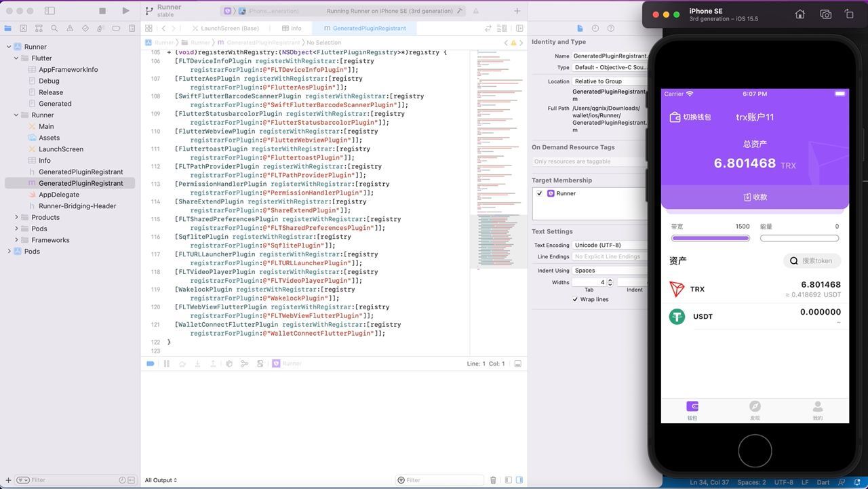Add editor on right
Image resolution: width=868 pixels, height=489 pixels.
coord(519,28)
